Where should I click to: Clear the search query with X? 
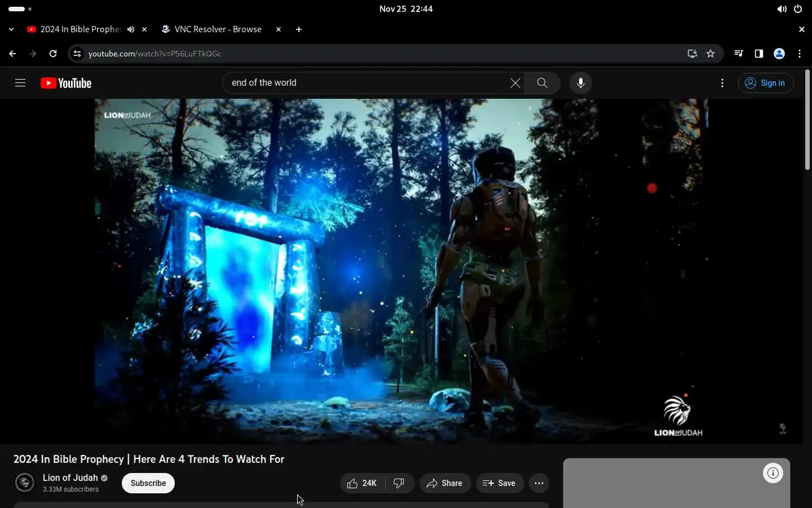515,83
